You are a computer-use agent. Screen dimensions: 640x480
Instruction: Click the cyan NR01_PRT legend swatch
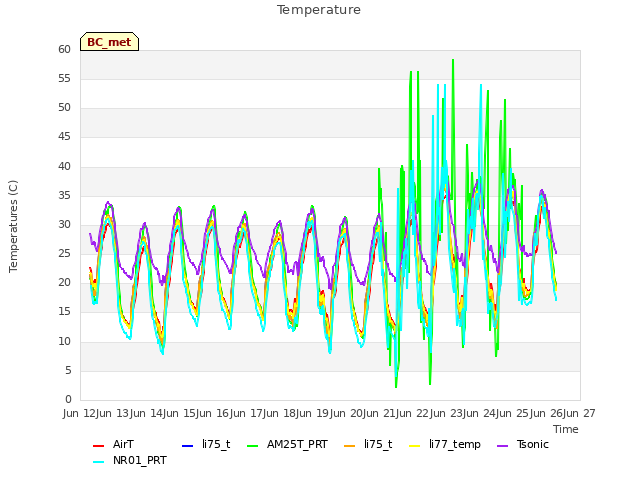coord(99,462)
